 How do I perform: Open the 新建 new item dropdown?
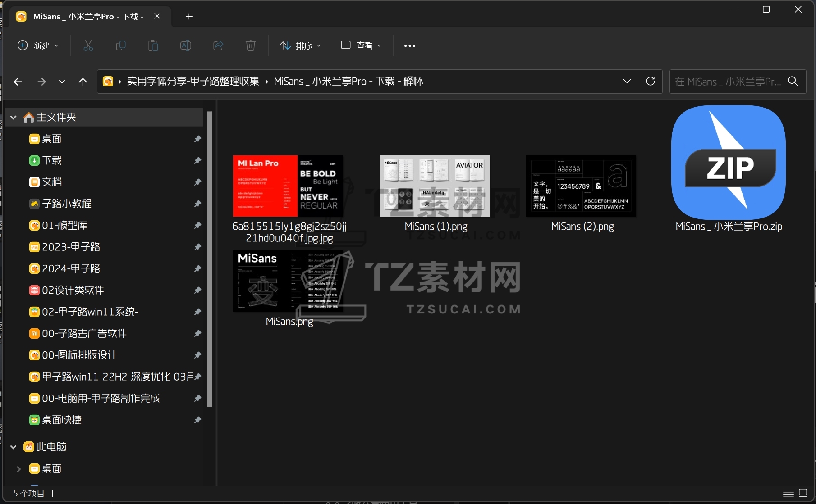point(38,45)
